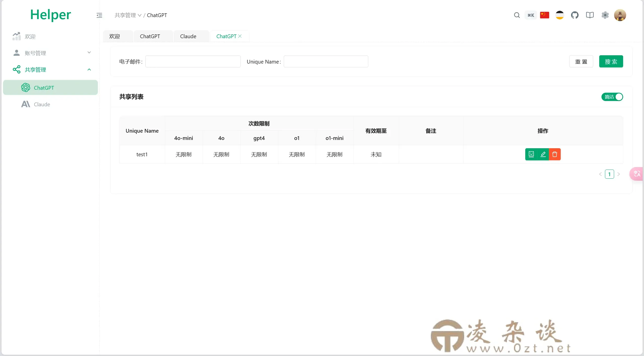644x356 pixels.
Task: Click the Helper logo title
Action: pyautogui.click(x=51, y=15)
